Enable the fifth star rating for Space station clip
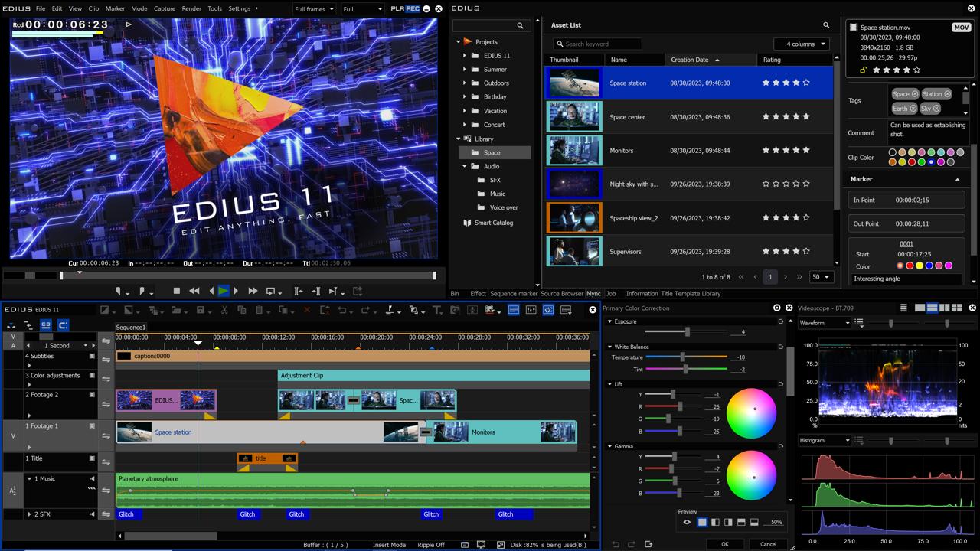 pyautogui.click(x=806, y=83)
